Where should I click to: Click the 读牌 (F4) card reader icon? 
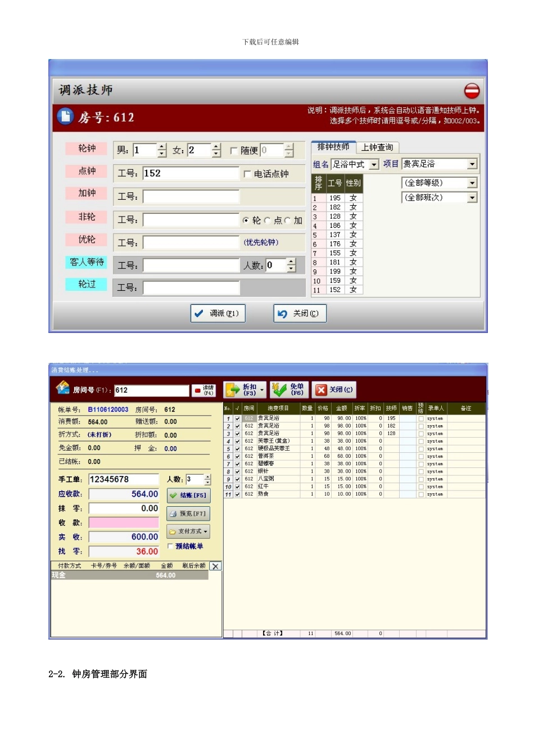[x=198, y=390]
